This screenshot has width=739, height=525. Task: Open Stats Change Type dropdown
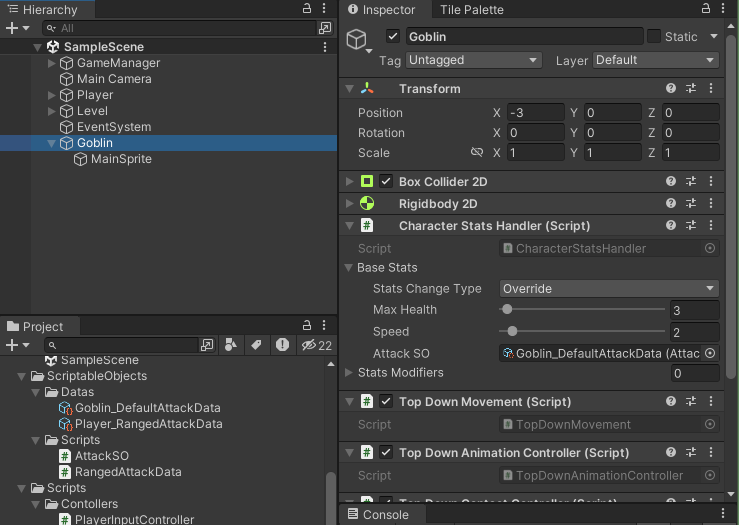(608, 288)
